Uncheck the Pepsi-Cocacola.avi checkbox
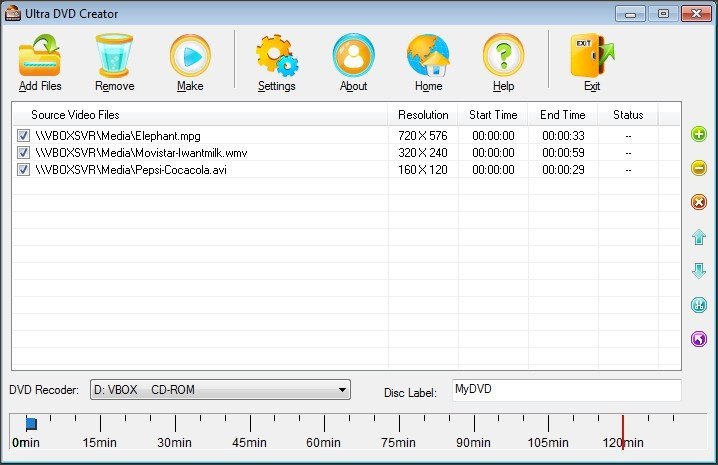The image size is (718, 465). [23, 170]
